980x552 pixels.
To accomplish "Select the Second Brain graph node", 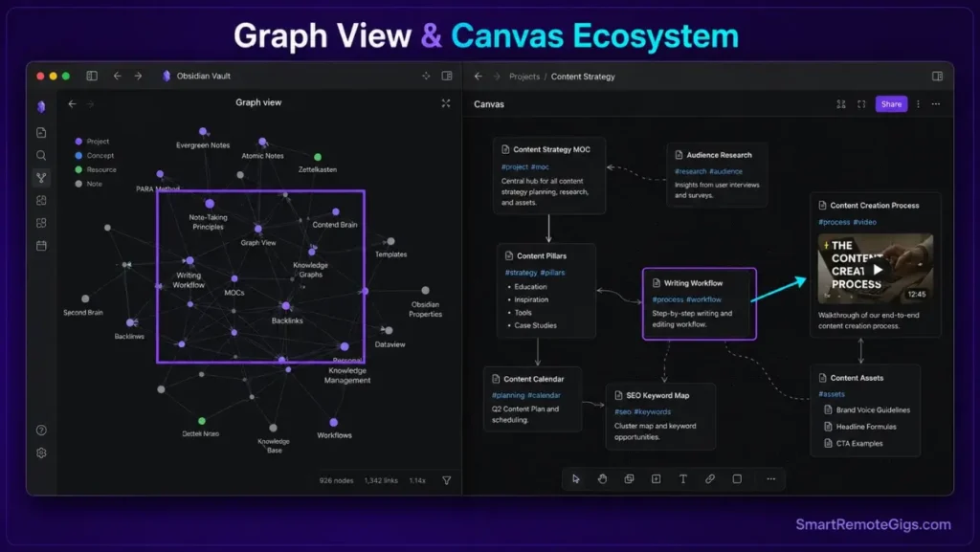I will 85,298.
